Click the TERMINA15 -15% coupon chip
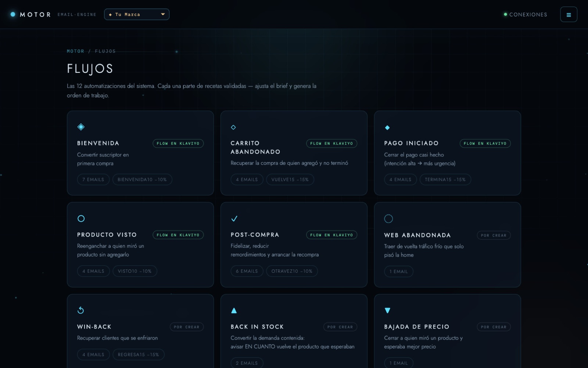This screenshot has height=368, width=588. (445, 180)
